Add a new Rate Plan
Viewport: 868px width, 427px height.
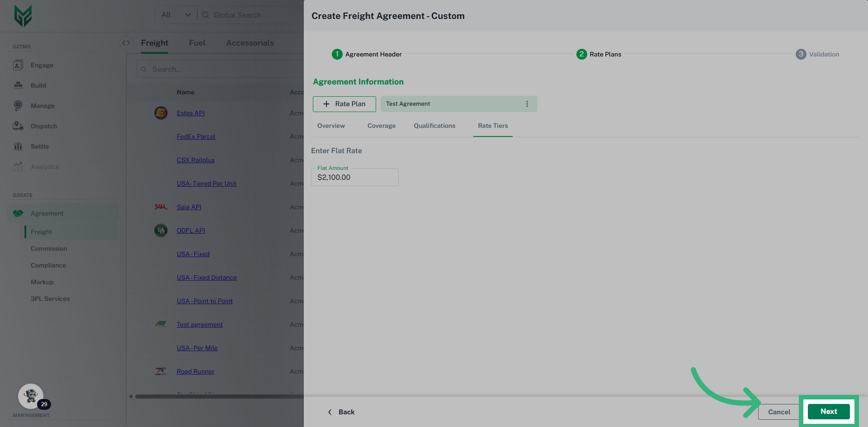tap(344, 104)
